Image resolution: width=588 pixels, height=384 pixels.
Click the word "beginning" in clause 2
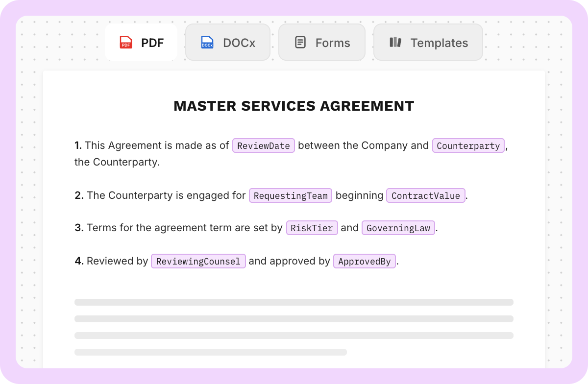click(360, 195)
